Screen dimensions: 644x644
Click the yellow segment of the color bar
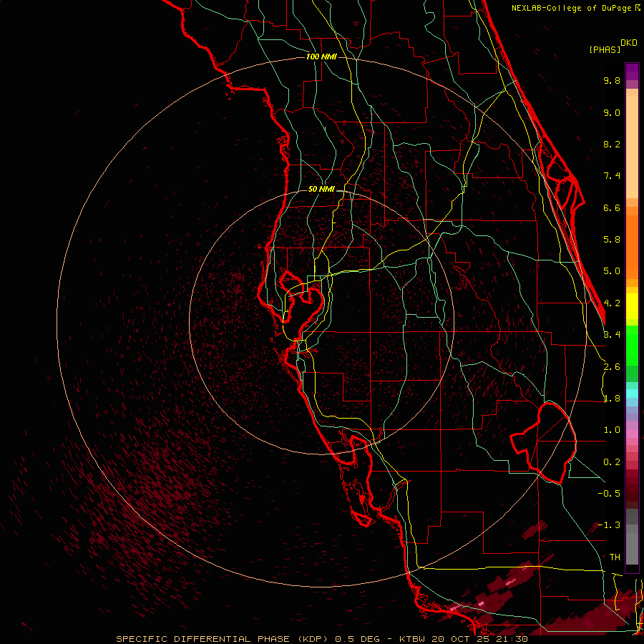632,306
